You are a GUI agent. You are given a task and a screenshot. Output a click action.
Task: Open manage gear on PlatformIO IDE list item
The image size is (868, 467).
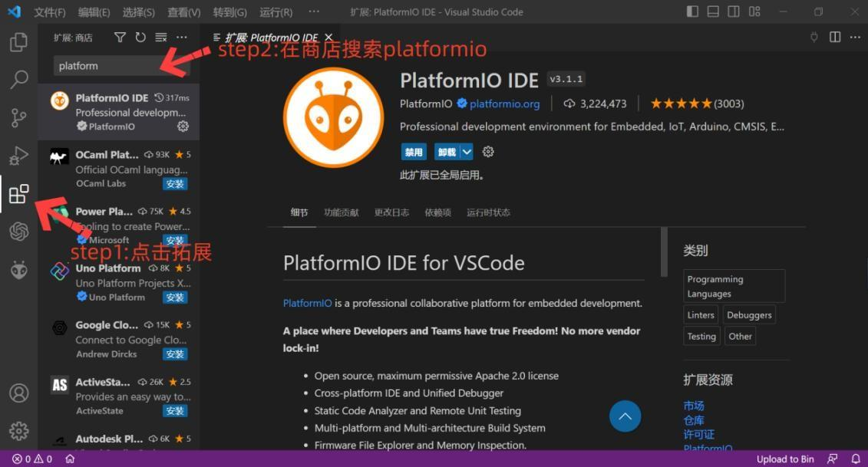183,127
